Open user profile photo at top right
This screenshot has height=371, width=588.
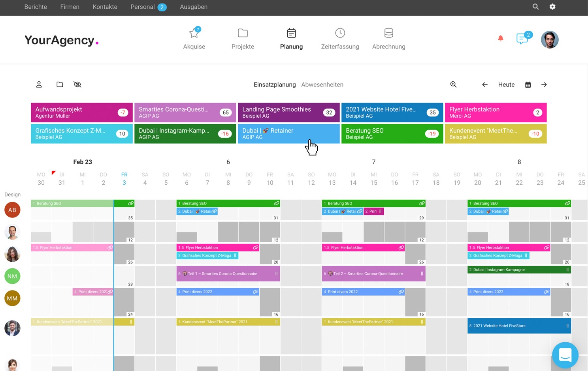click(549, 39)
